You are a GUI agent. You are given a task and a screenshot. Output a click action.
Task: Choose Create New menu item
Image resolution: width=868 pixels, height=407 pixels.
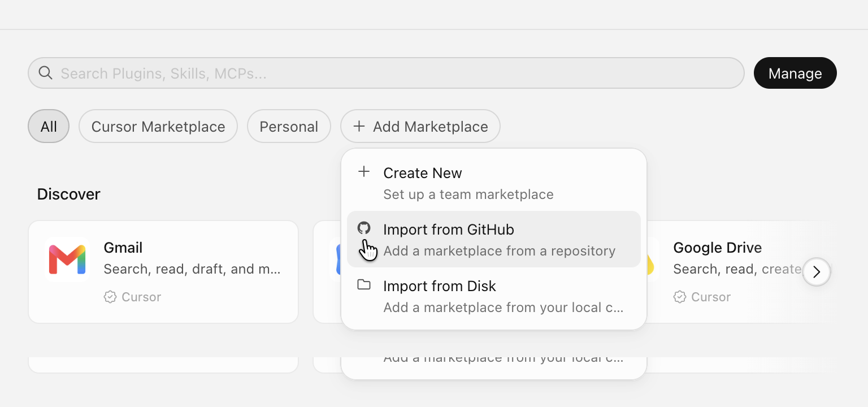494,183
